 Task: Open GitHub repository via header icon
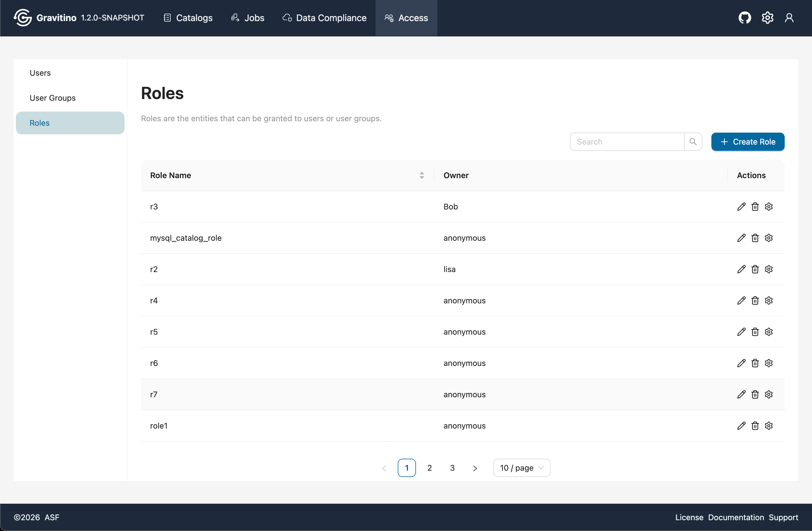tap(745, 18)
